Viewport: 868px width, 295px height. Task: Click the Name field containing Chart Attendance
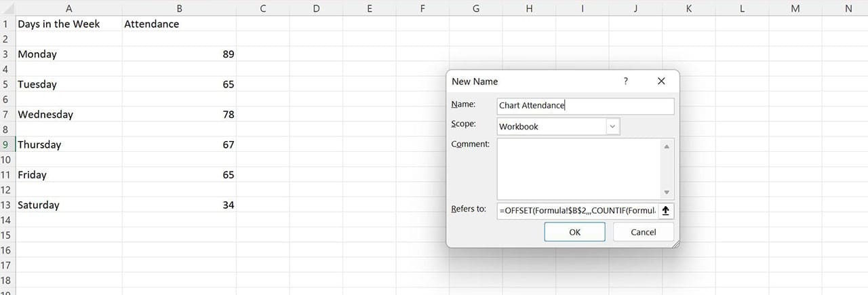coord(585,106)
